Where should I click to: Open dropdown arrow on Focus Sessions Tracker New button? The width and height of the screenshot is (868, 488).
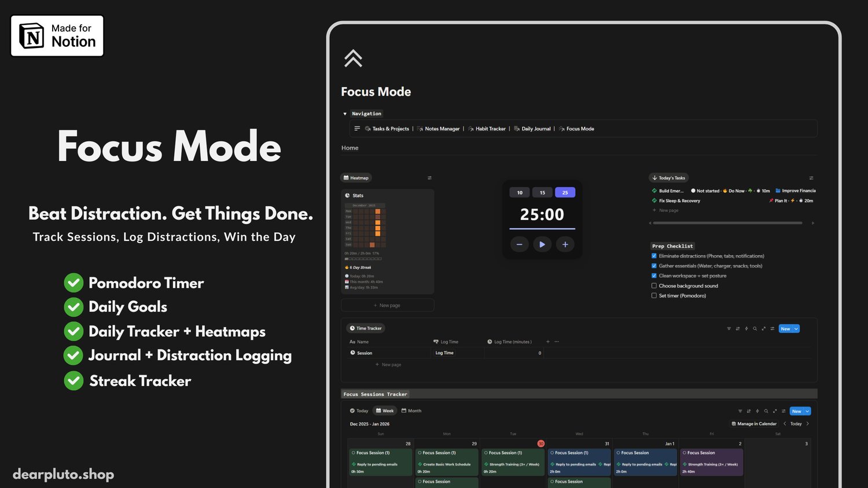(807, 411)
